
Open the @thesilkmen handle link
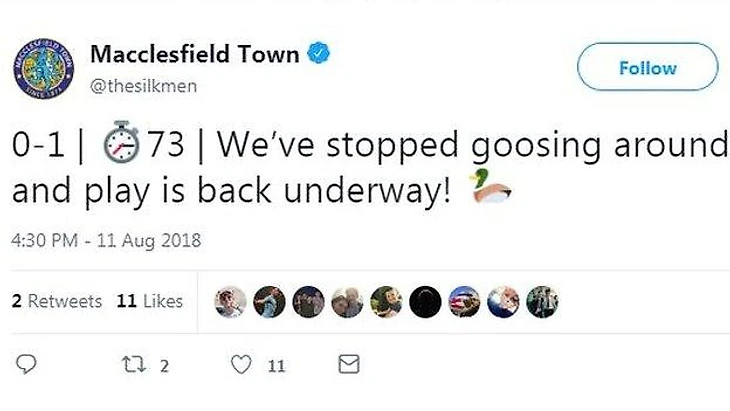(143, 86)
